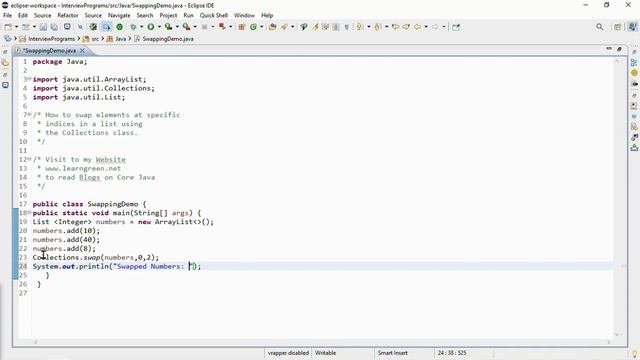
Task: Open the External Tools dropdown arrow
Action: pos(195,27)
